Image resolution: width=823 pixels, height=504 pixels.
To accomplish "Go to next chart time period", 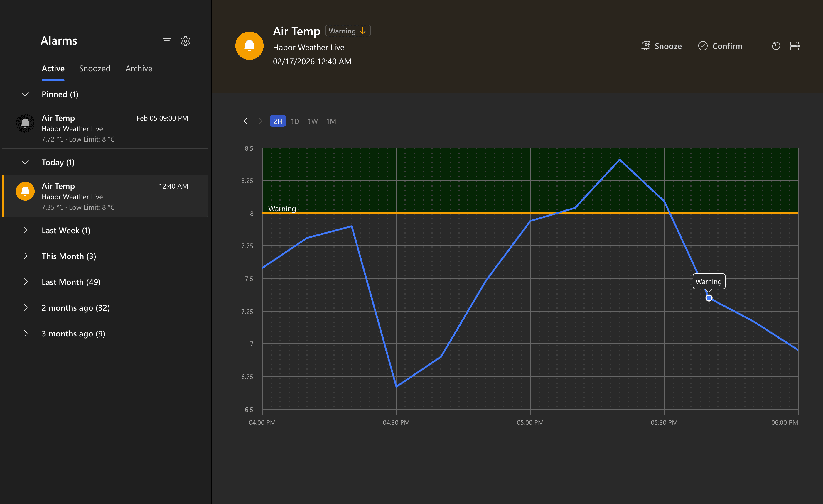I will coord(260,121).
